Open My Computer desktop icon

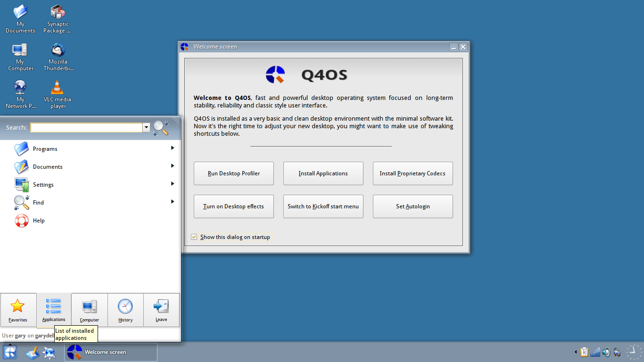(20, 57)
